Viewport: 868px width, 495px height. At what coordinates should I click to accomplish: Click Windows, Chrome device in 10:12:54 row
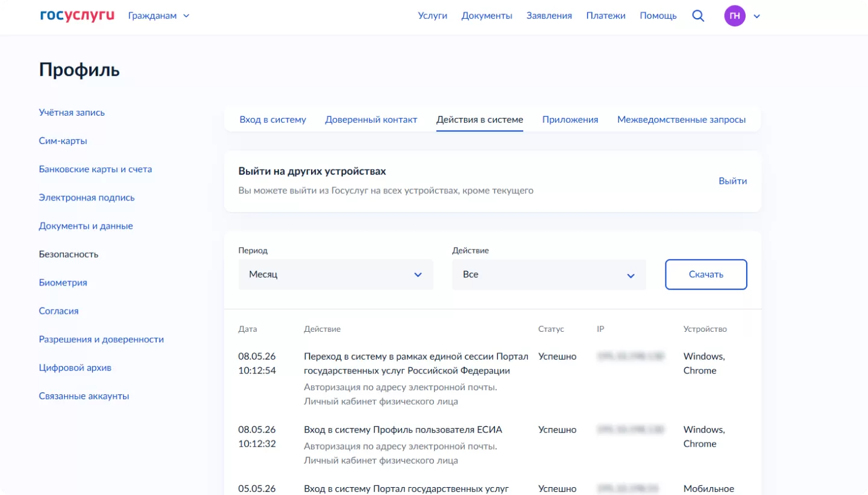[x=704, y=363]
